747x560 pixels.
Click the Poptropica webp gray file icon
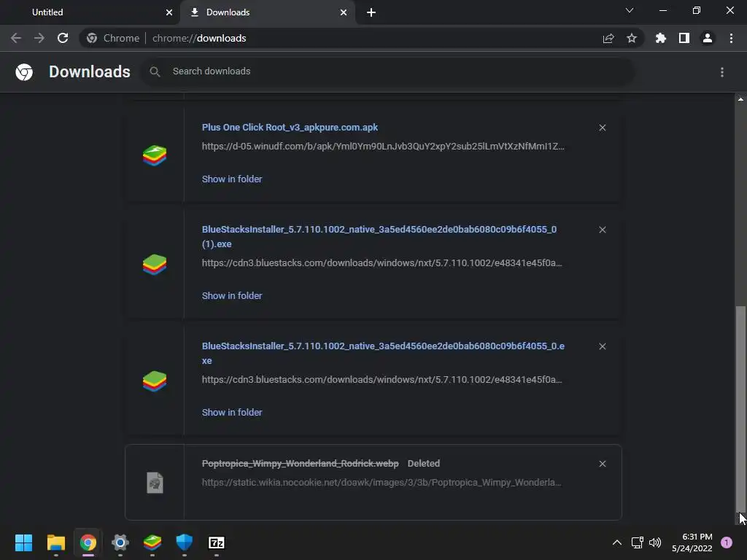pyautogui.click(x=155, y=483)
